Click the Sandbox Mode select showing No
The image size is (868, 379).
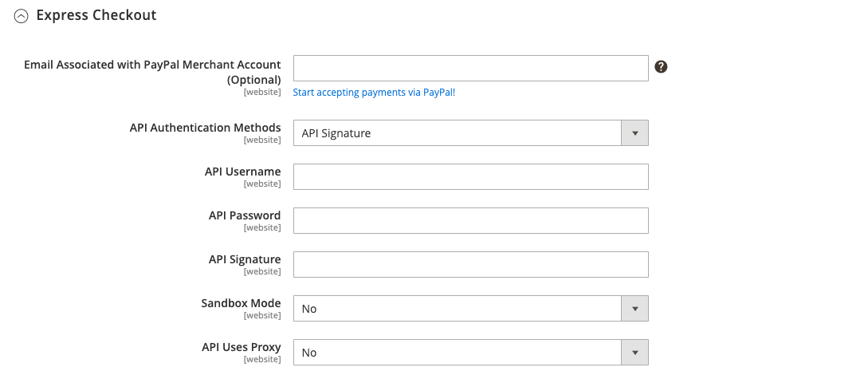tap(470, 309)
